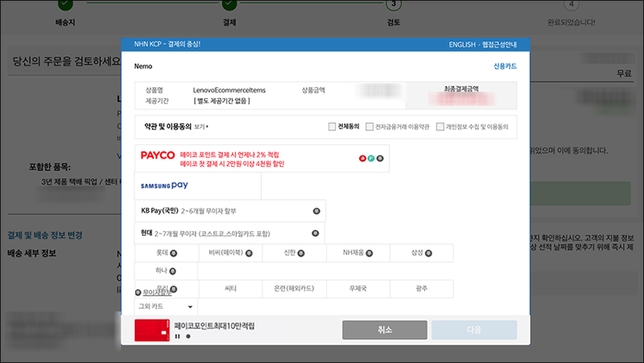Select KB Pay(국민) card option
644x363 pixels.
pyautogui.click(x=230, y=211)
